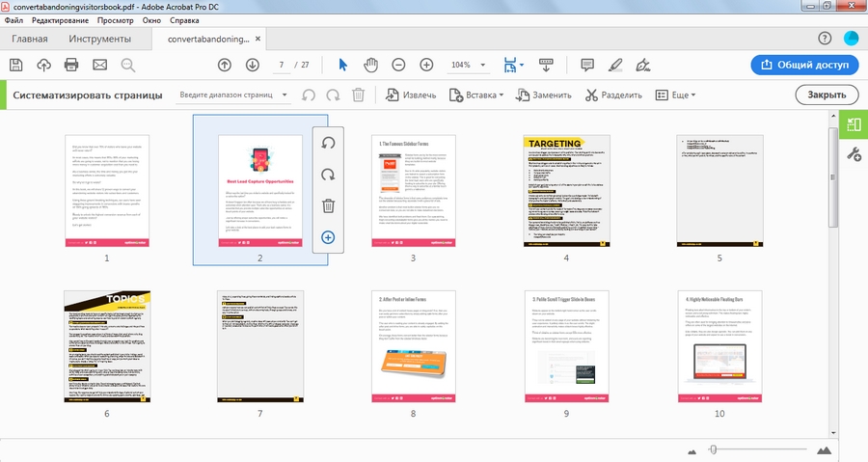Upload file to cloud using the cloud arrow icon
Screen dimensions: 868x462
click(43, 65)
